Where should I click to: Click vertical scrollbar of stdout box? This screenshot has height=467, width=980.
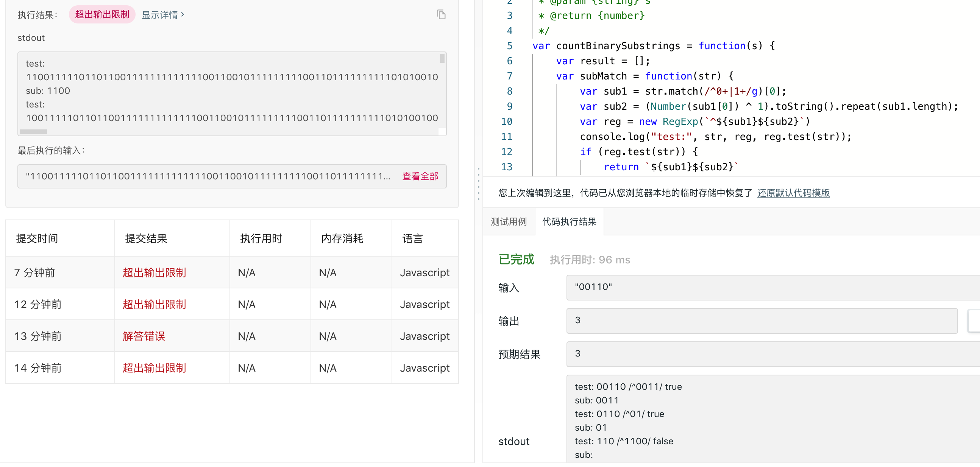[x=442, y=58]
